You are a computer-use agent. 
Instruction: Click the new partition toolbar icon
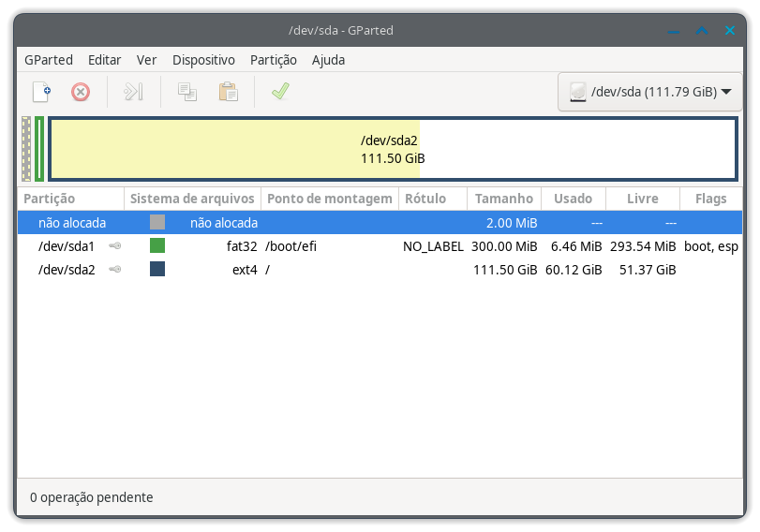(41, 92)
